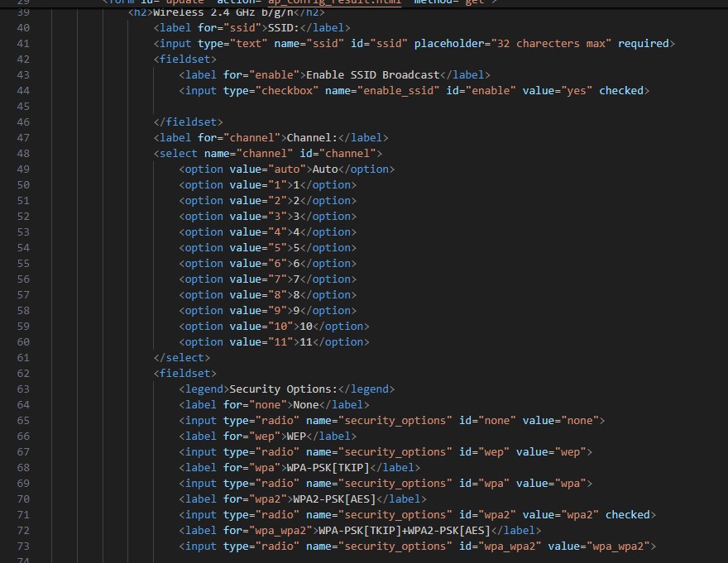The height and width of the screenshot is (563, 728).
Task: Click the "SSID:" label text on line 40
Action: point(283,28)
